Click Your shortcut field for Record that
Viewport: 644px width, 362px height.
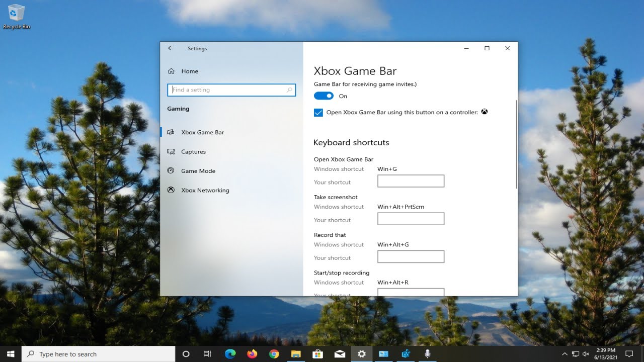pos(411,256)
